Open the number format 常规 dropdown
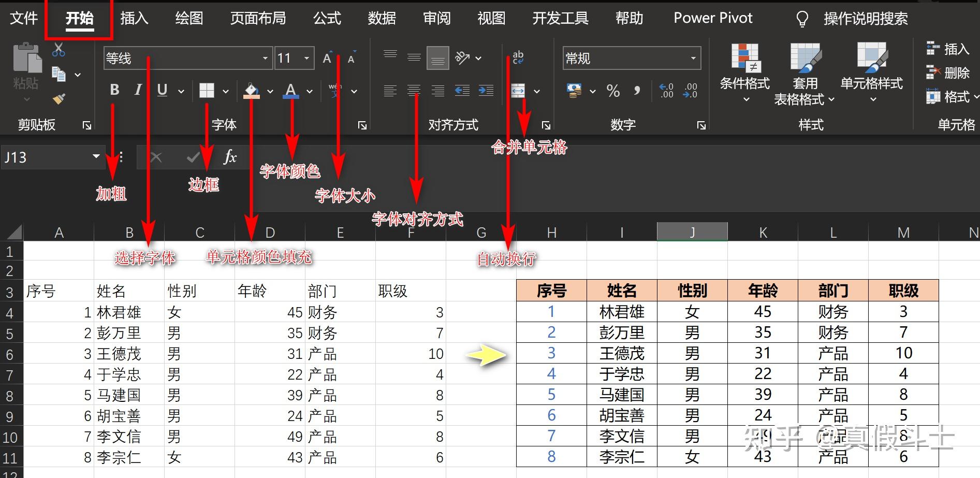The image size is (980, 478). point(693,58)
